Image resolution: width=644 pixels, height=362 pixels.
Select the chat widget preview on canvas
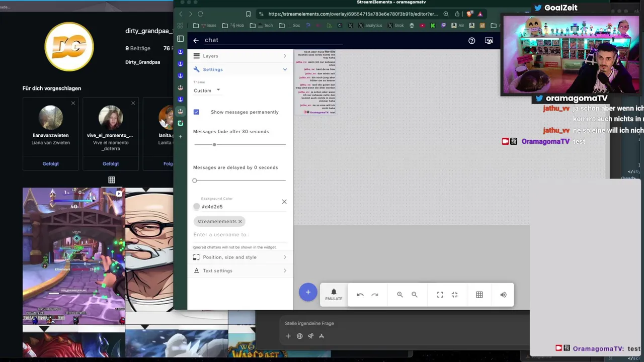point(315,82)
